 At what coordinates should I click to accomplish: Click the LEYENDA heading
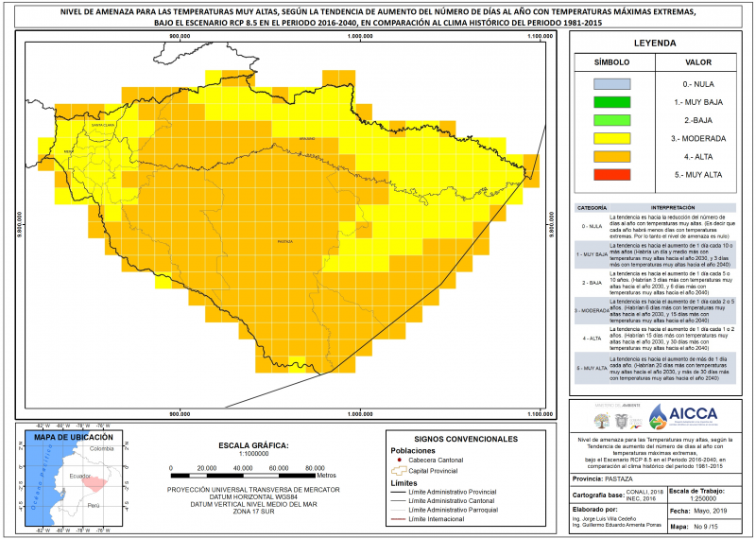(x=655, y=43)
